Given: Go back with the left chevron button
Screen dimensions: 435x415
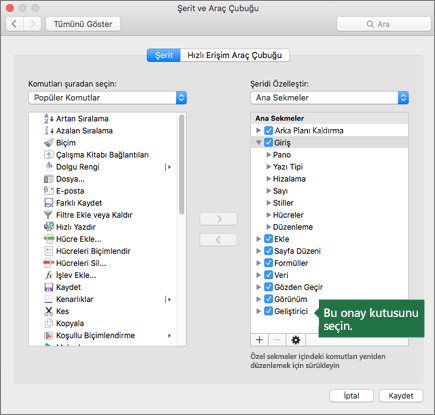Looking at the screenshot, I should click(x=14, y=24).
